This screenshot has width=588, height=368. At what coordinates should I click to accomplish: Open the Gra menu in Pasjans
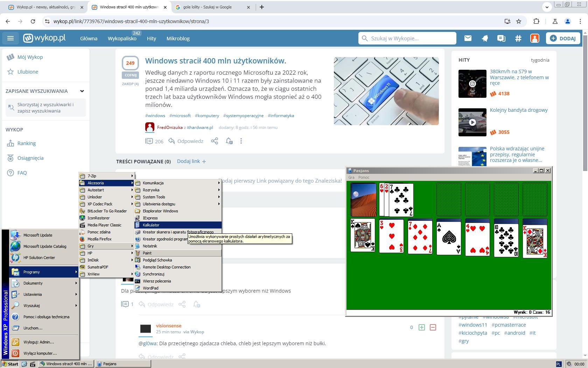tap(351, 177)
